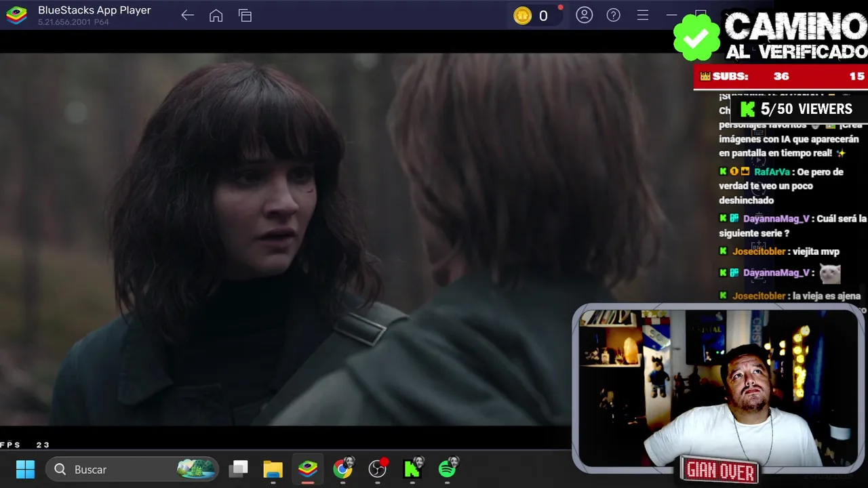Open File Explorer from taskbar

(273, 469)
